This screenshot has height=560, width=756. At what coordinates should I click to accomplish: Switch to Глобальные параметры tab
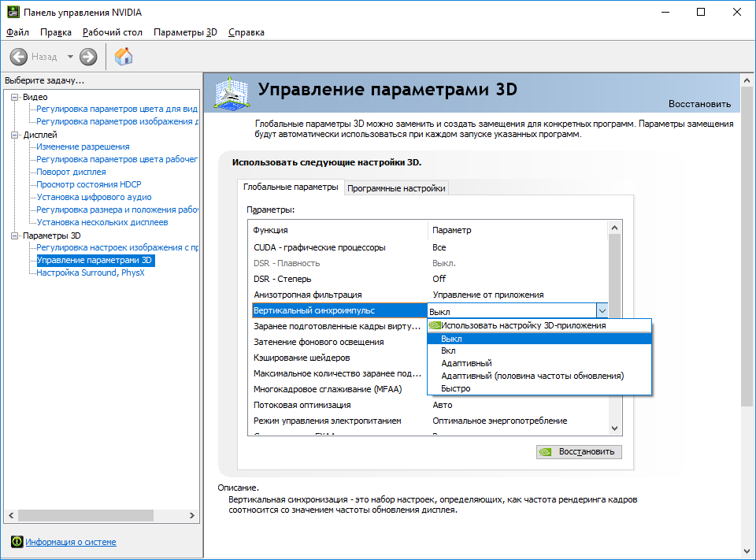[291, 187]
